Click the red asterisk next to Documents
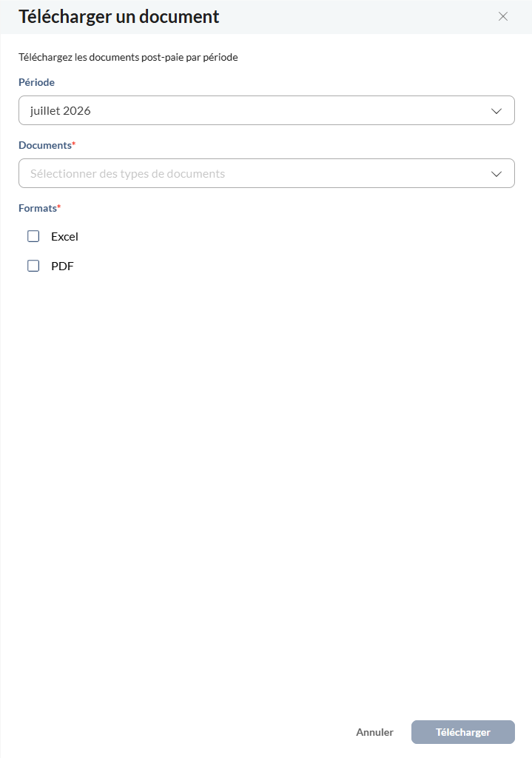This screenshot has height=758, width=532. pos(74,144)
